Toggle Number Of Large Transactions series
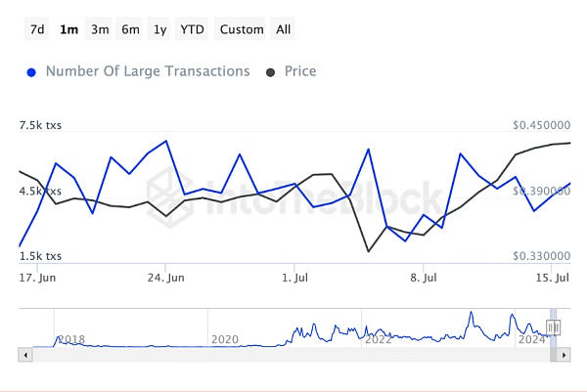Screen dimensions: 587x392 [x=148, y=71]
